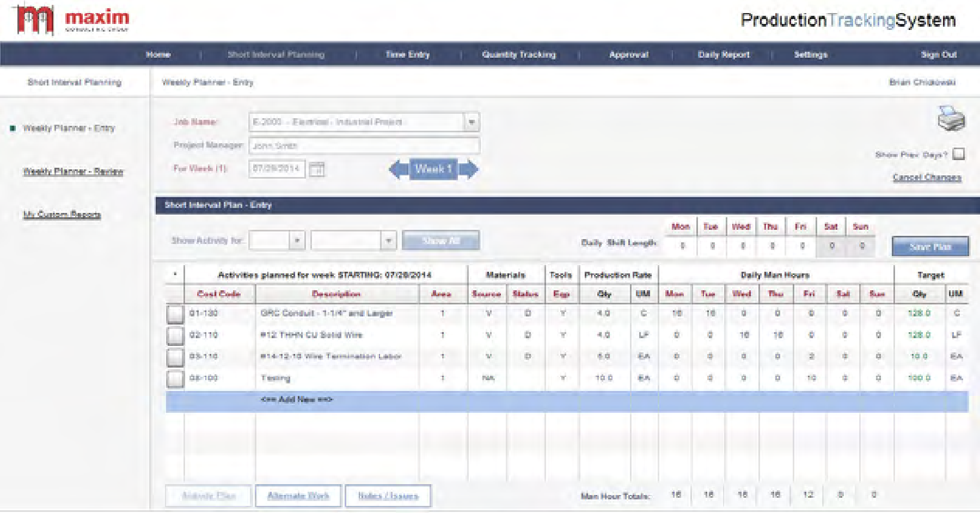980x513 pixels.
Task: Select Weekly Planner - Entry in sidebar
Action: [69, 128]
